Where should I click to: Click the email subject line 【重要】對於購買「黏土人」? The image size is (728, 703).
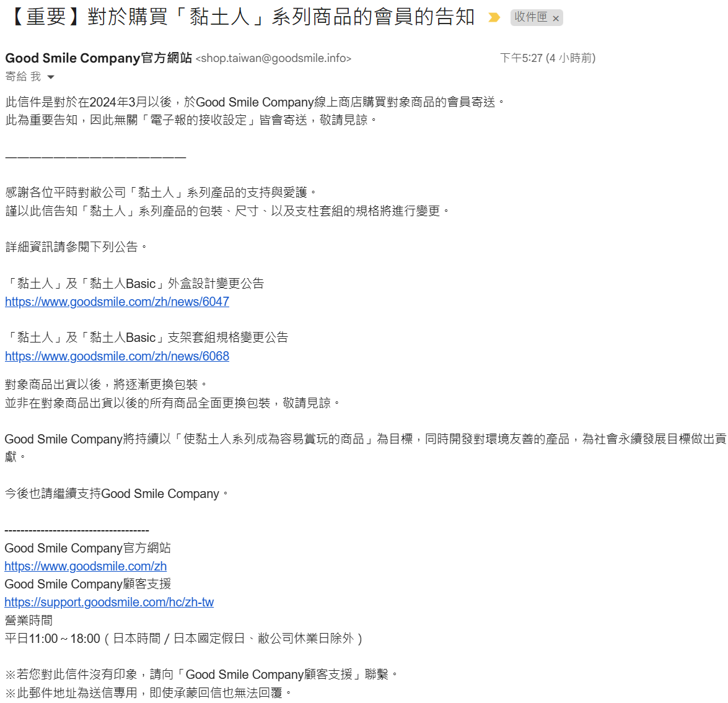coord(240,17)
